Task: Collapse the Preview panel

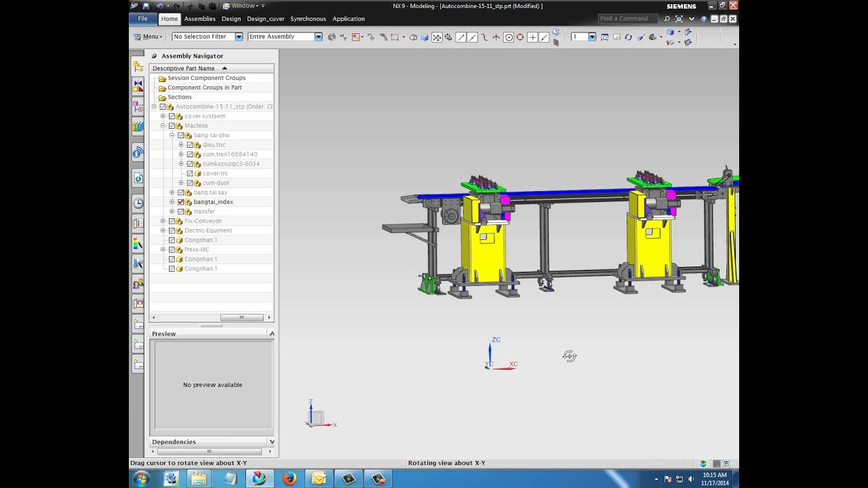Action: (x=272, y=333)
